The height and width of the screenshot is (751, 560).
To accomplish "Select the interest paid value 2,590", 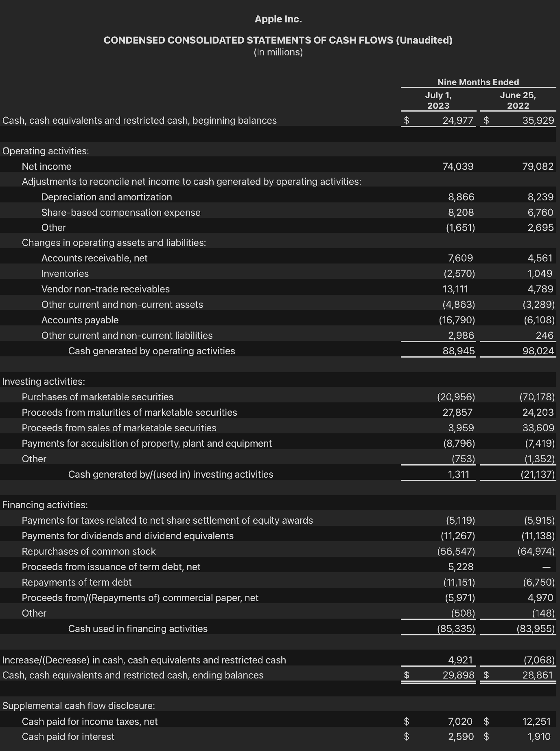I will pos(461,737).
